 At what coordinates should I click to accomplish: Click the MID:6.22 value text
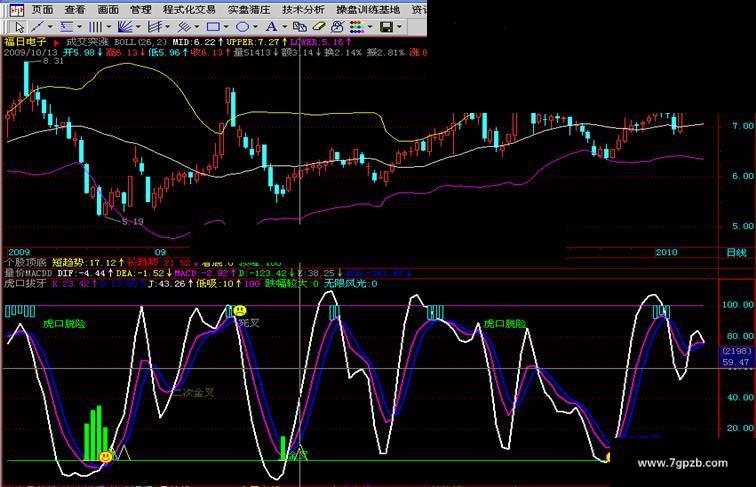click(195, 42)
